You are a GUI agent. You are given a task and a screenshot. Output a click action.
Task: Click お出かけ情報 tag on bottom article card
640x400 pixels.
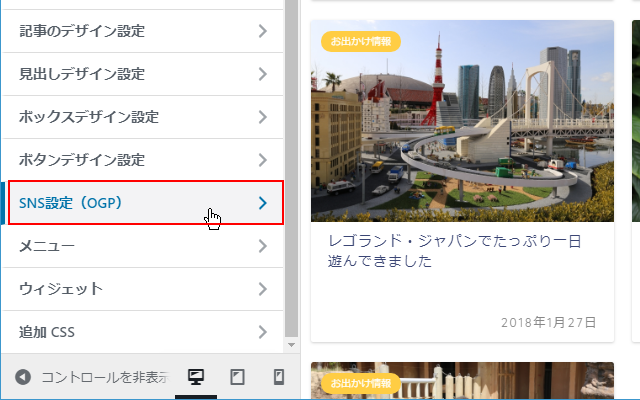pyautogui.click(x=361, y=383)
